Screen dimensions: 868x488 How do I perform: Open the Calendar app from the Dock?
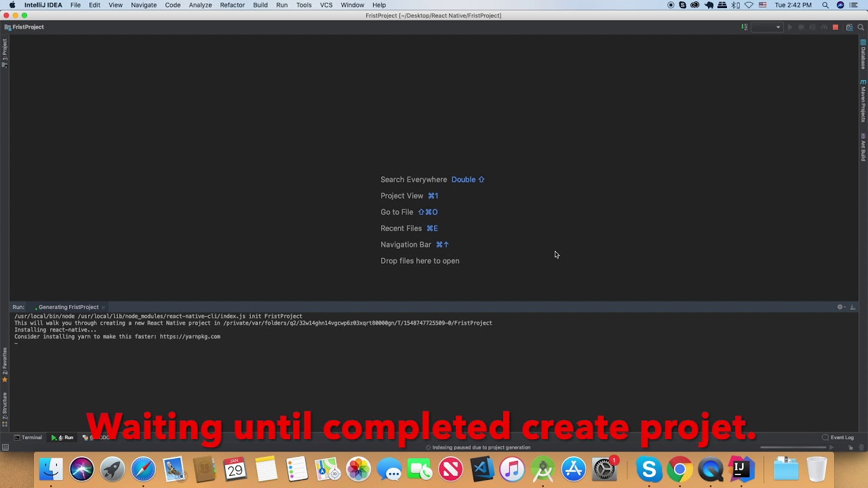click(x=235, y=469)
